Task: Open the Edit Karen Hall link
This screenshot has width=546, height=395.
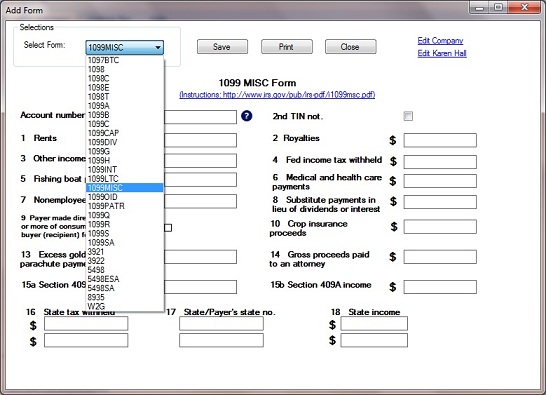Action: (x=442, y=53)
